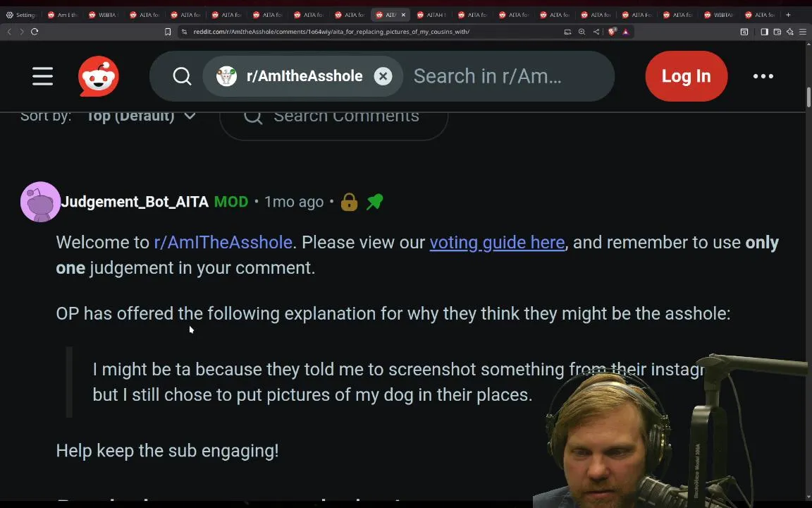This screenshot has width=812, height=508.
Task: Open the browser main menu
Action: point(802,32)
